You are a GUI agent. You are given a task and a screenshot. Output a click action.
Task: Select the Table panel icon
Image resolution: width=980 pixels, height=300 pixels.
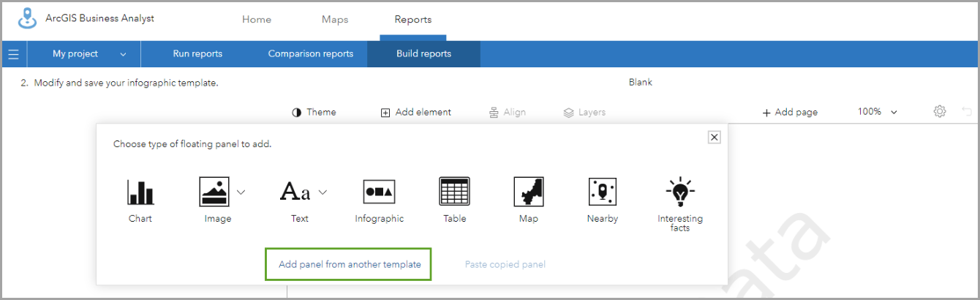(x=454, y=192)
